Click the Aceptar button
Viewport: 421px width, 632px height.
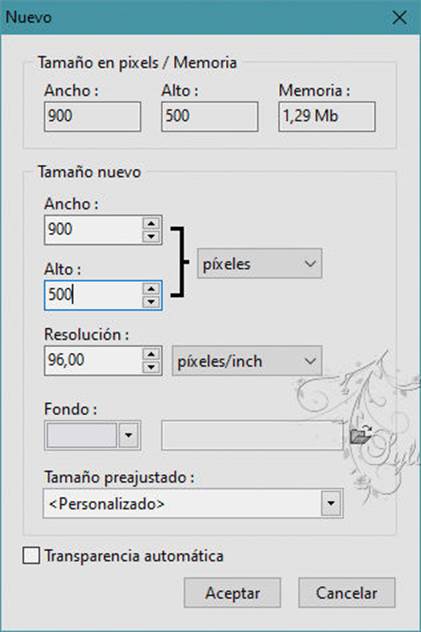click(232, 592)
